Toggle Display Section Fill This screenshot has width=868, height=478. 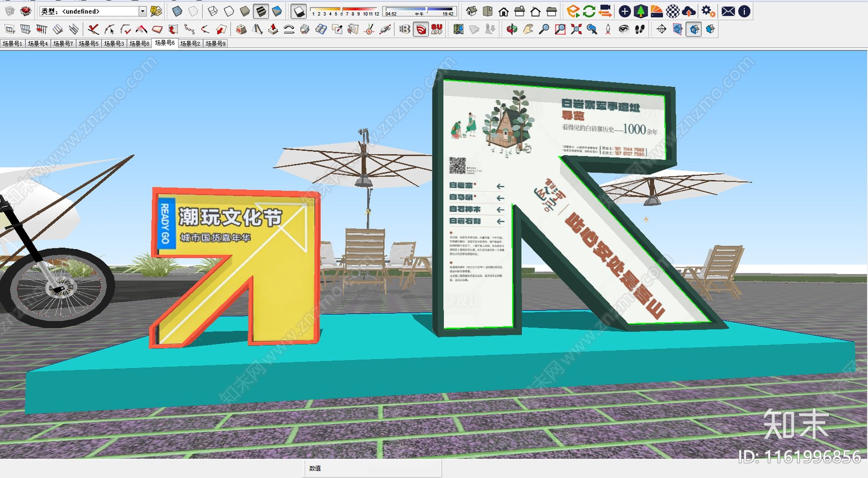click(x=710, y=29)
